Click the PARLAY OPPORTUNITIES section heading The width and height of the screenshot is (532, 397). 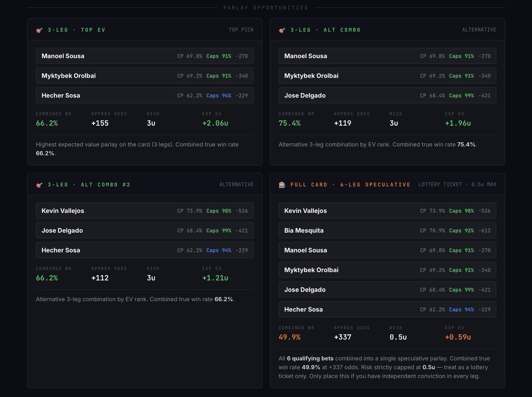266,8
